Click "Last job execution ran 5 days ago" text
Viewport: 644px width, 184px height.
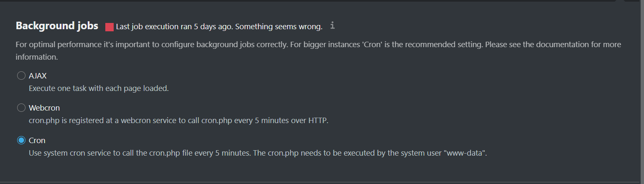[x=174, y=27]
